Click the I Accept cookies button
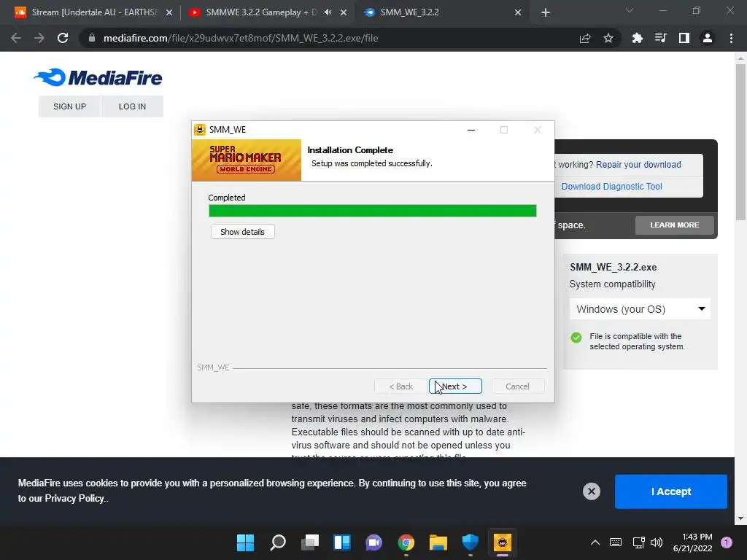The width and height of the screenshot is (747, 560). [671, 491]
